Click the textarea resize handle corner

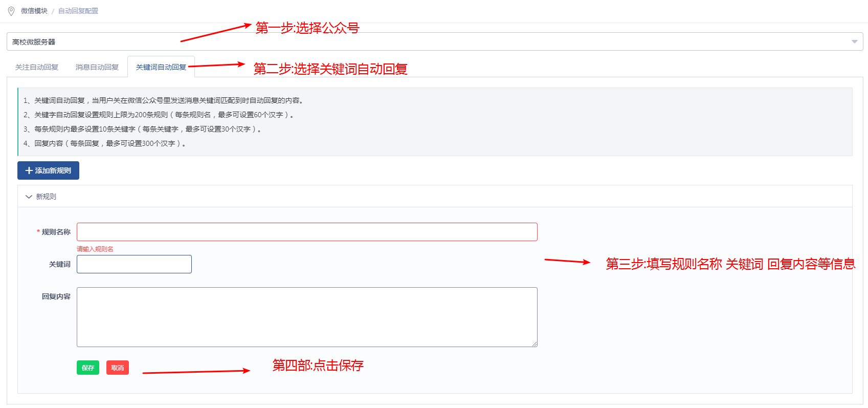[x=535, y=344]
